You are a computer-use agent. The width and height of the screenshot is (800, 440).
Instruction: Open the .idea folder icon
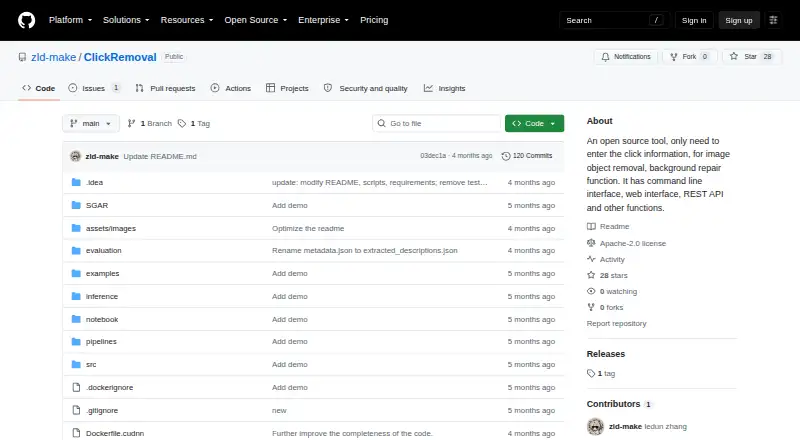(x=76, y=182)
